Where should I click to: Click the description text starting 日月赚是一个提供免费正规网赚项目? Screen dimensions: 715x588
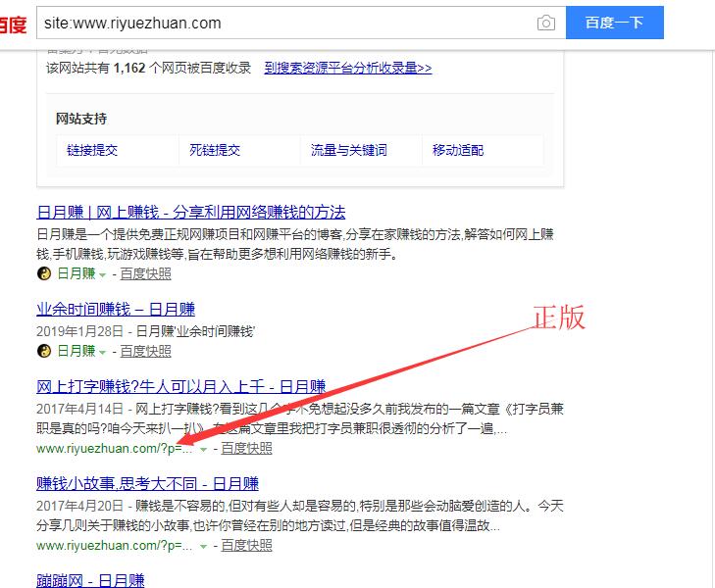295,244
